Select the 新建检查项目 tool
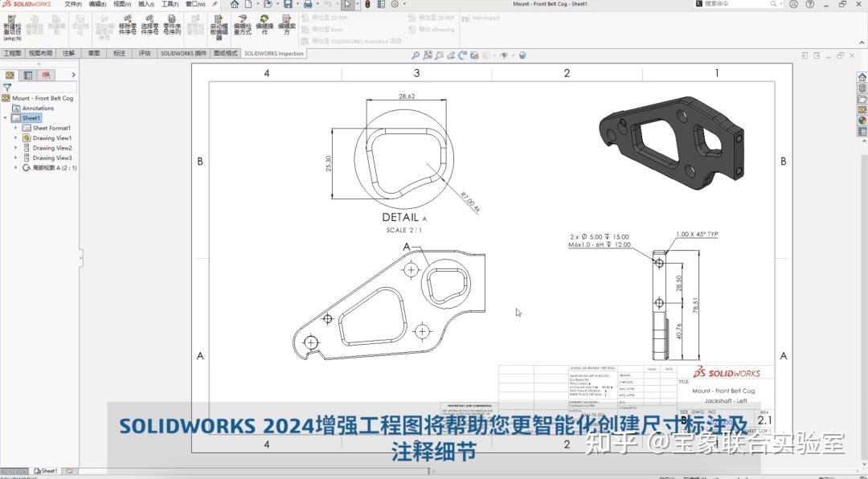The image size is (868, 479). [11, 25]
